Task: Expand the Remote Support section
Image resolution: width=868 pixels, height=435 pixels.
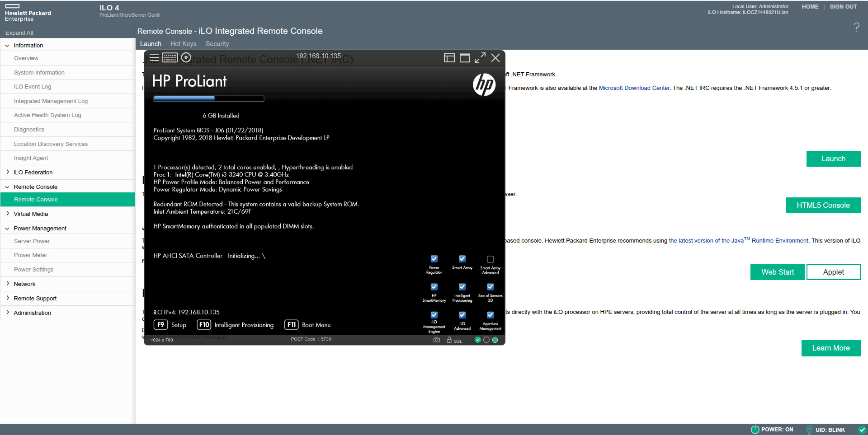Action: [7, 298]
